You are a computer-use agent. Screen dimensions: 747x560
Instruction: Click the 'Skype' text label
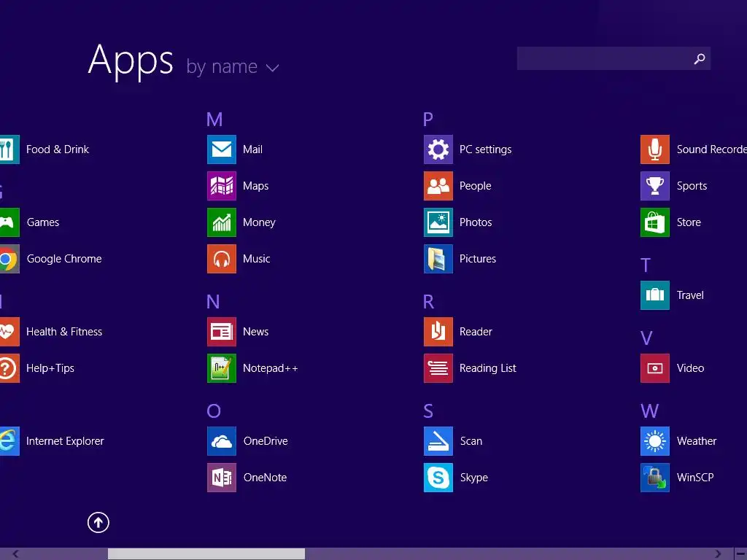click(474, 478)
